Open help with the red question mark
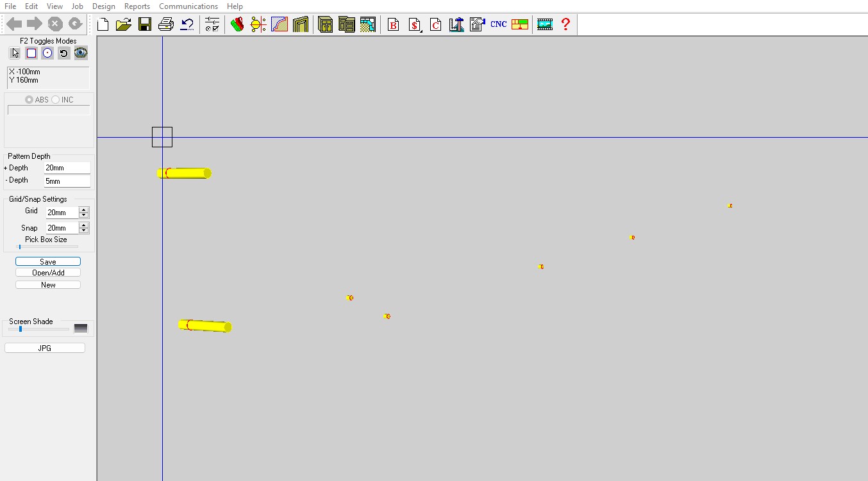 coord(565,24)
